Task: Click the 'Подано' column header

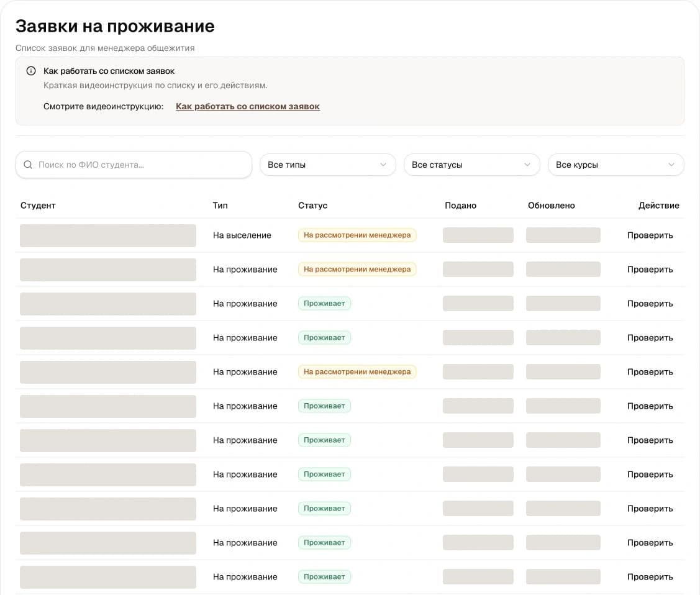Action: coord(460,206)
